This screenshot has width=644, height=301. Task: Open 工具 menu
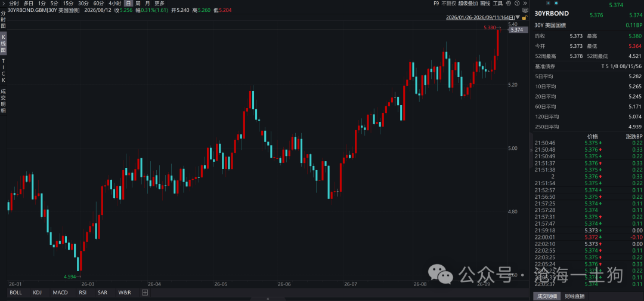pos(498,3)
